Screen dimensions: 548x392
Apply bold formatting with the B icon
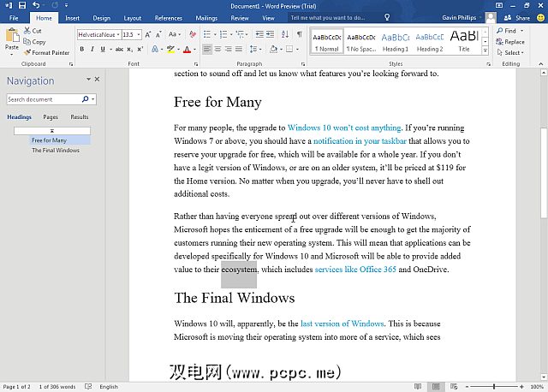[x=81, y=49]
